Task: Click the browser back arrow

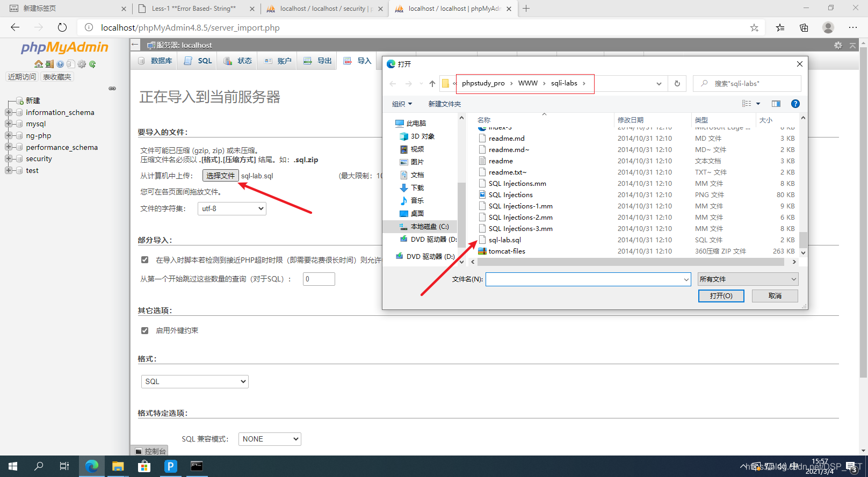Action: point(15,27)
